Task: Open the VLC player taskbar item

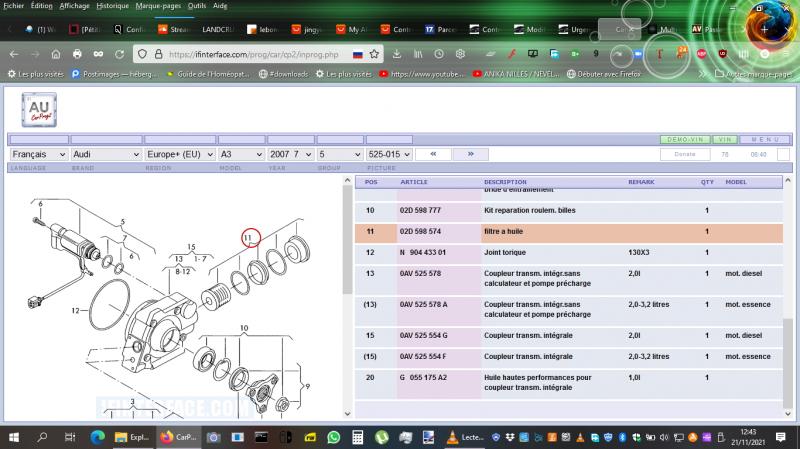Action: (x=465, y=437)
